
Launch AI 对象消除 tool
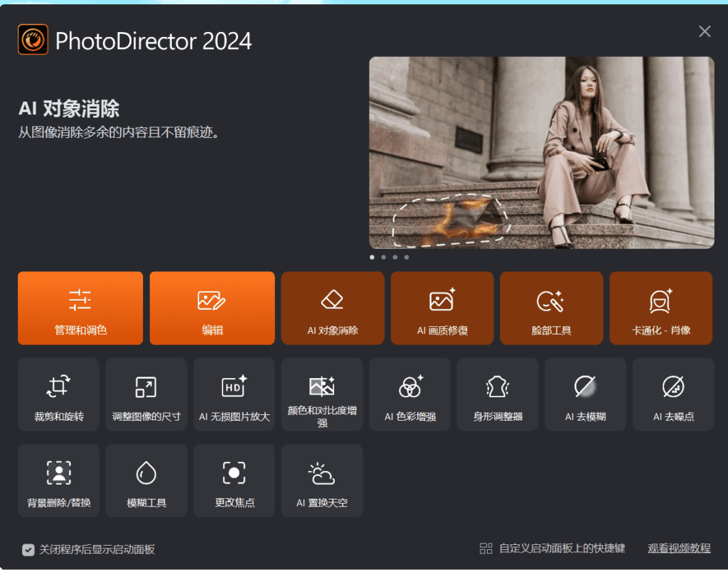tap(333, 308)
